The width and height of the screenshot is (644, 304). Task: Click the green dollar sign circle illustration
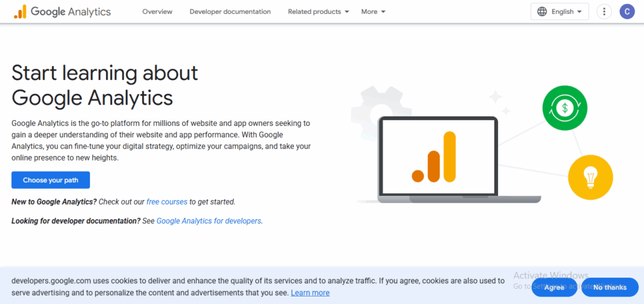(x=565, y=108)
